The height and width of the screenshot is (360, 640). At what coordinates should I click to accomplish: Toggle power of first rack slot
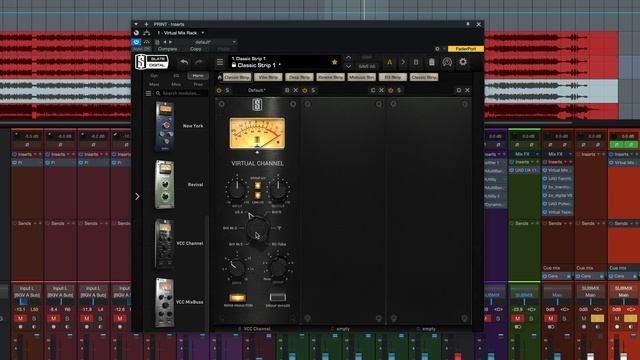219,90
